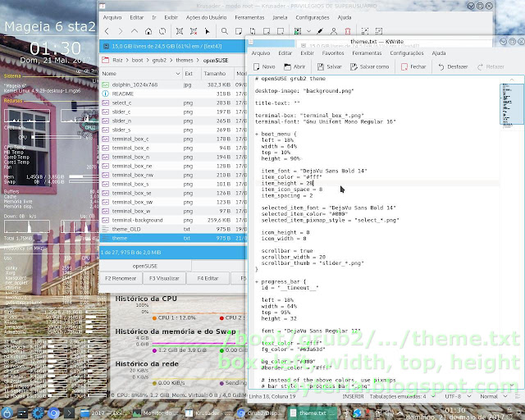
Task: Open home directory in Krusader toolbar
Action: pyautogui.click(x=148, y=31)
